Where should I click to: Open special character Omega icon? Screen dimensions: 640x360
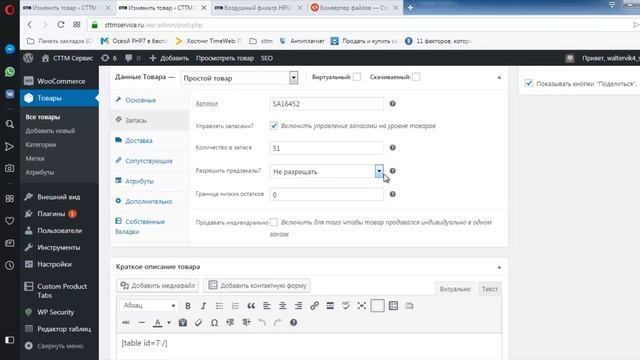214,322
